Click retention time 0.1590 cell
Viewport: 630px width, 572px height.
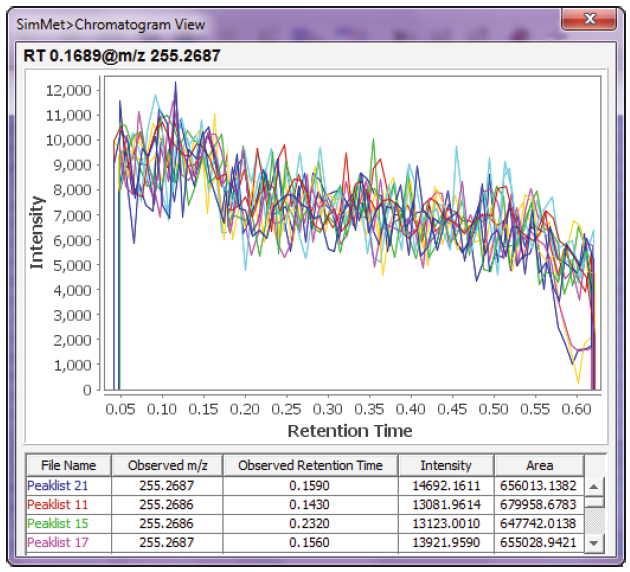[309, 486]
